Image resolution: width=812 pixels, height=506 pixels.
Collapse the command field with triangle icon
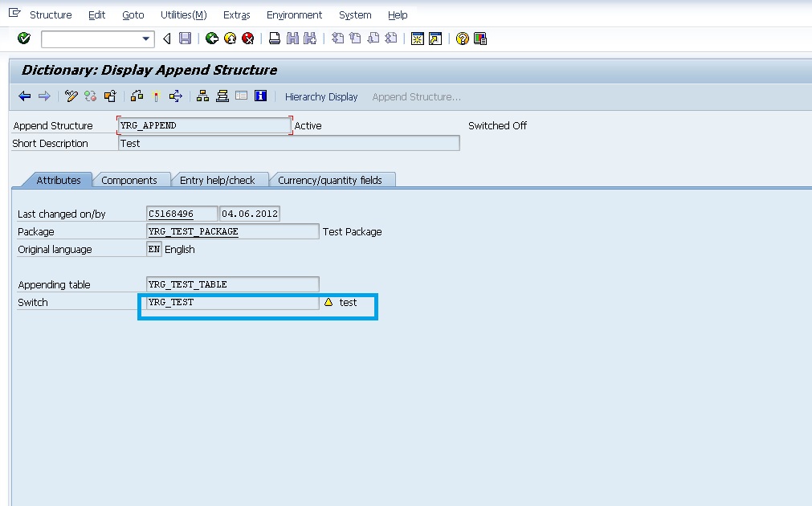coord(167,39)
